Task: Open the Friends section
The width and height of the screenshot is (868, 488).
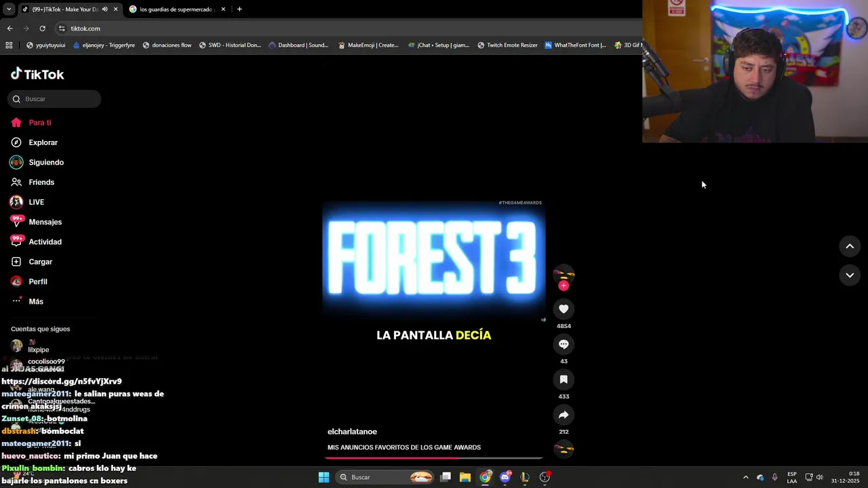Action: [33, 182]
